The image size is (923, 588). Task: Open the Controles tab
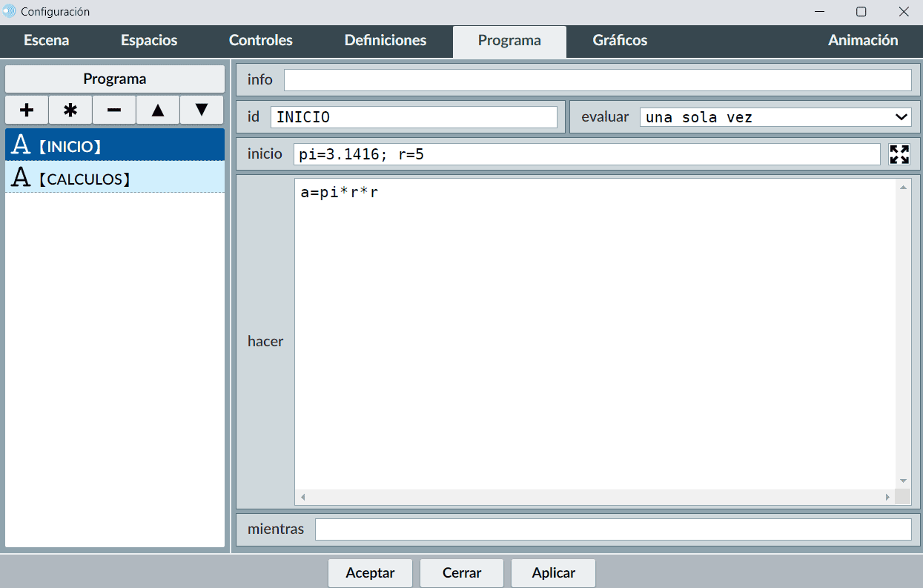(261, 41)
